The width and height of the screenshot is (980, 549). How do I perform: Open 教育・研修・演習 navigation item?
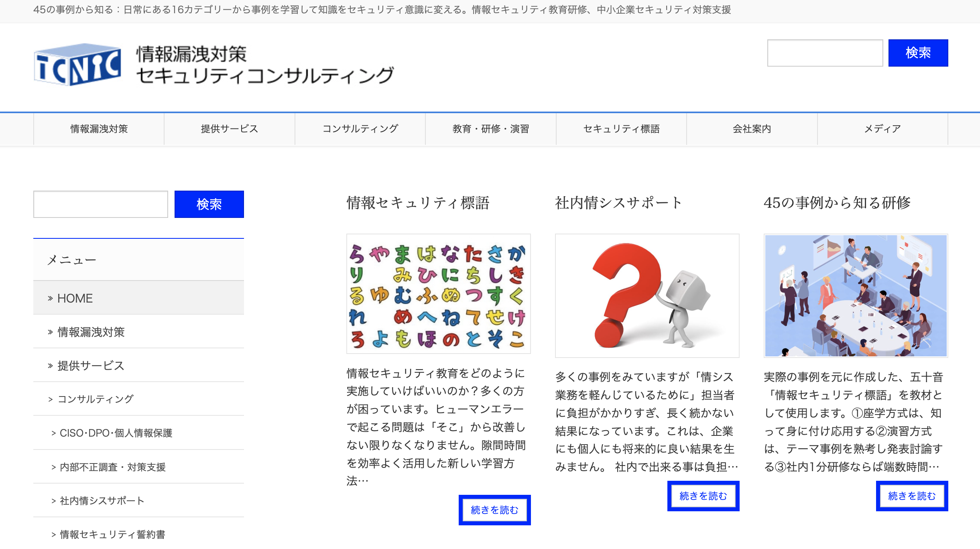pos(491,129)
